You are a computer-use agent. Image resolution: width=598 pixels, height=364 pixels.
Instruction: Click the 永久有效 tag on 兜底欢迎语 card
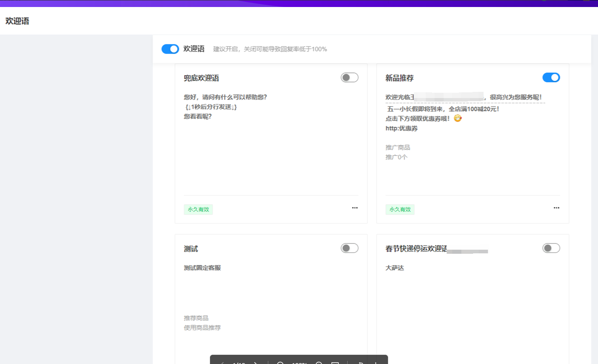[x=199, y=210]
